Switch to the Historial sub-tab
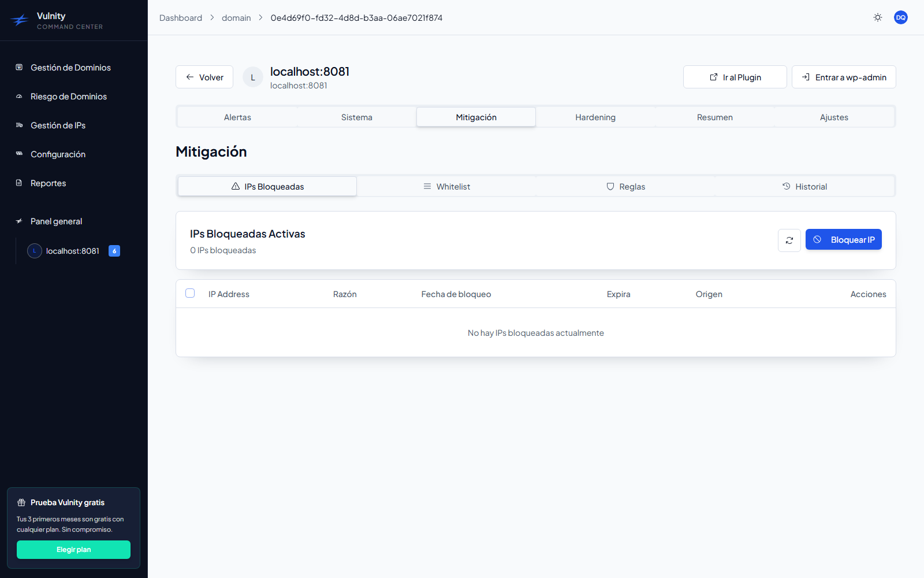 click(x=804, y=187)
